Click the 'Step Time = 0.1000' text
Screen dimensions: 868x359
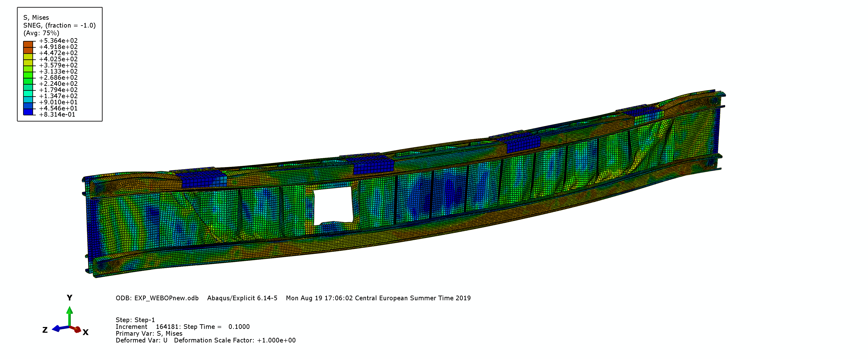coord(217,327)
